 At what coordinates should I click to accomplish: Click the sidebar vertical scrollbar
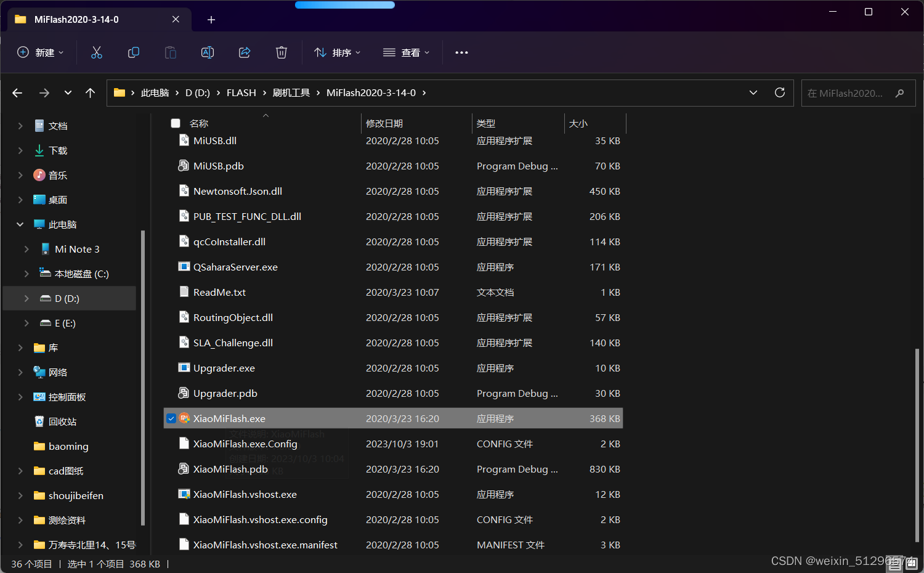click(x=143, y=378)
